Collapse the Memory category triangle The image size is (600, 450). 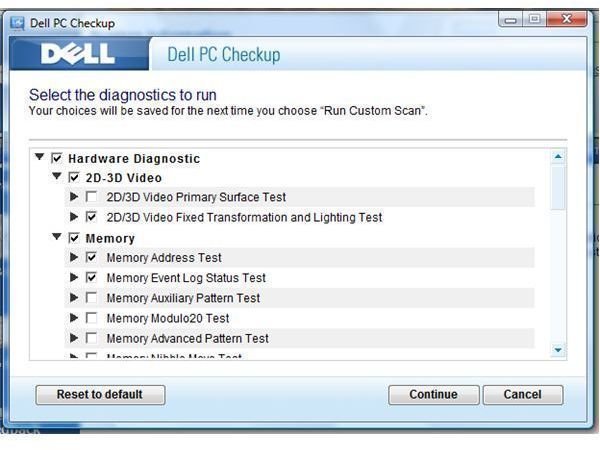tap(57, 238)
